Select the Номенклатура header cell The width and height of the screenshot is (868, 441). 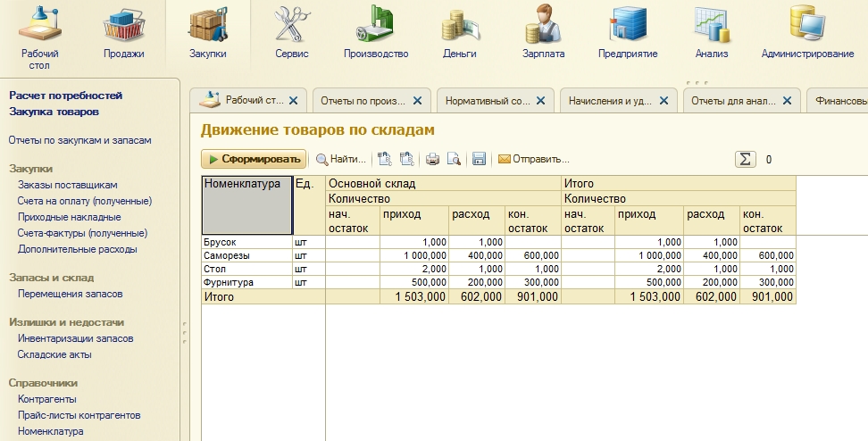pos(246,205)
